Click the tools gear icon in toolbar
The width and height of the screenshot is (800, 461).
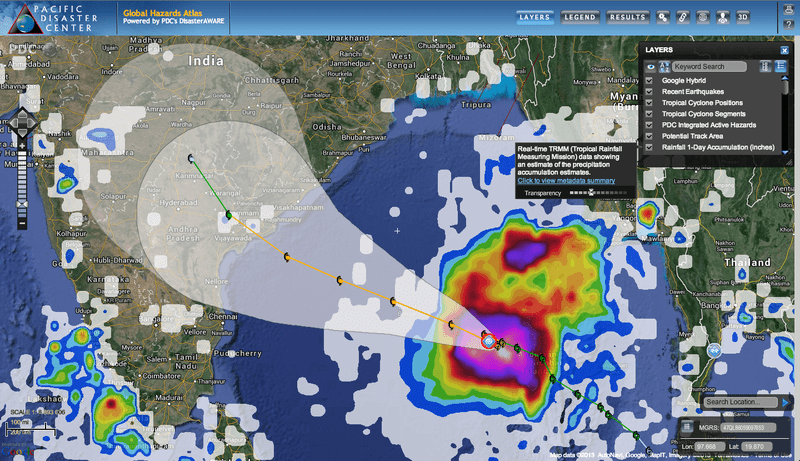click(x=662, y=17)
